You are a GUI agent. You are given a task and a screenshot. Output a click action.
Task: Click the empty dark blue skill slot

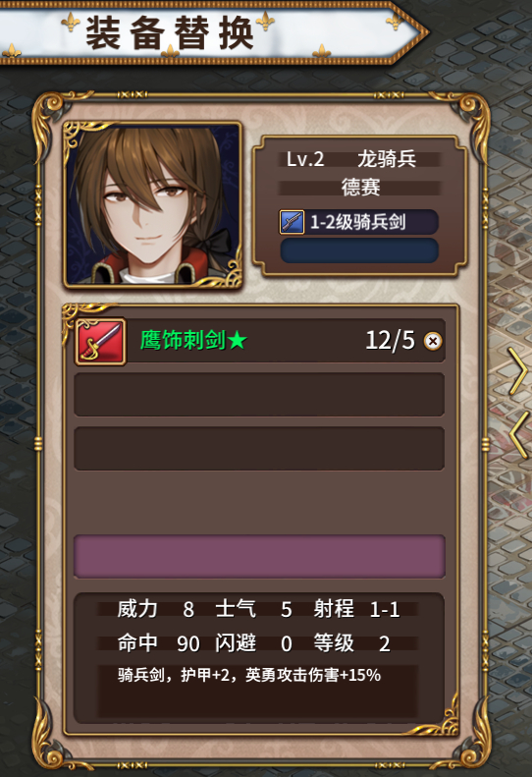coord(359,250)
